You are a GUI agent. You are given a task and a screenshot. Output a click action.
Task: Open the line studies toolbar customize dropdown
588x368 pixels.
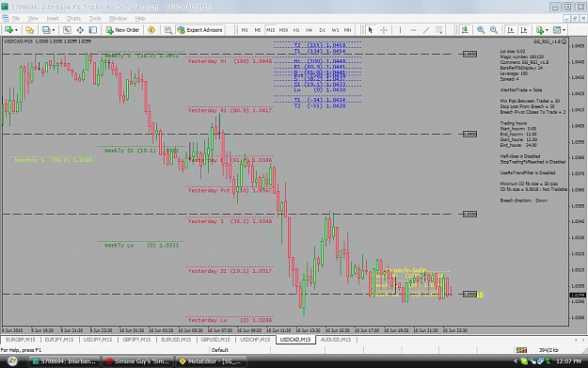pos(438,30)
